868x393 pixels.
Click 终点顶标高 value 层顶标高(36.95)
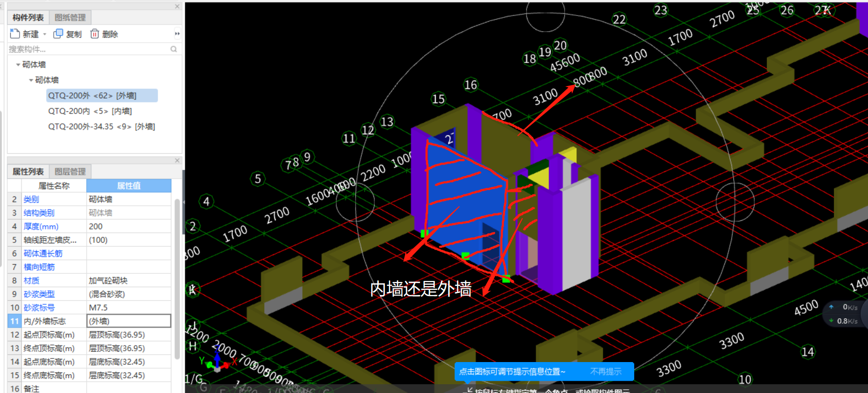click(128, 348)
